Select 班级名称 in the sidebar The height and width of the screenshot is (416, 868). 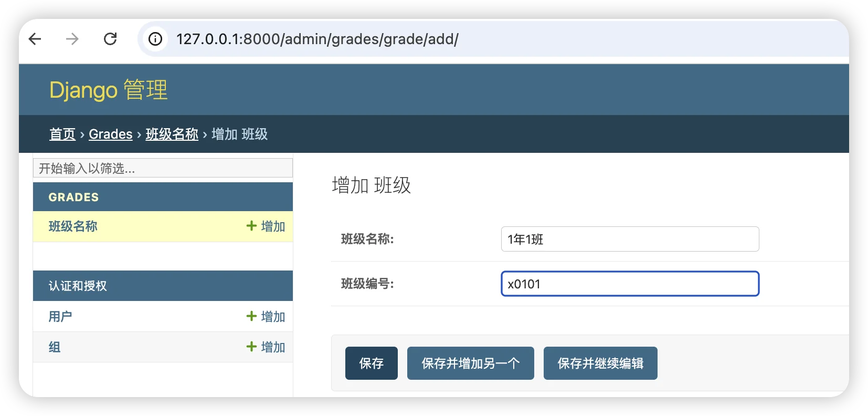73,226
